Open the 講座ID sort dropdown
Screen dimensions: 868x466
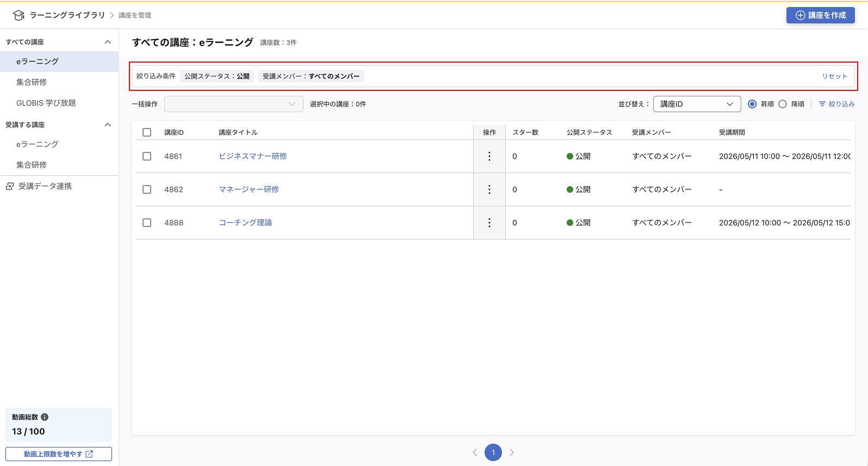coord(697,104)
